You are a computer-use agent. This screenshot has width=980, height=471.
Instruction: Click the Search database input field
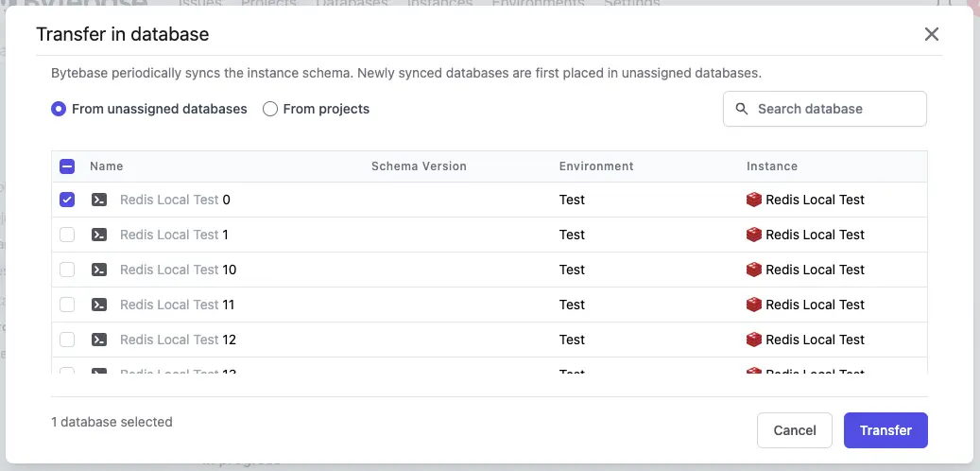coord(825,109)
